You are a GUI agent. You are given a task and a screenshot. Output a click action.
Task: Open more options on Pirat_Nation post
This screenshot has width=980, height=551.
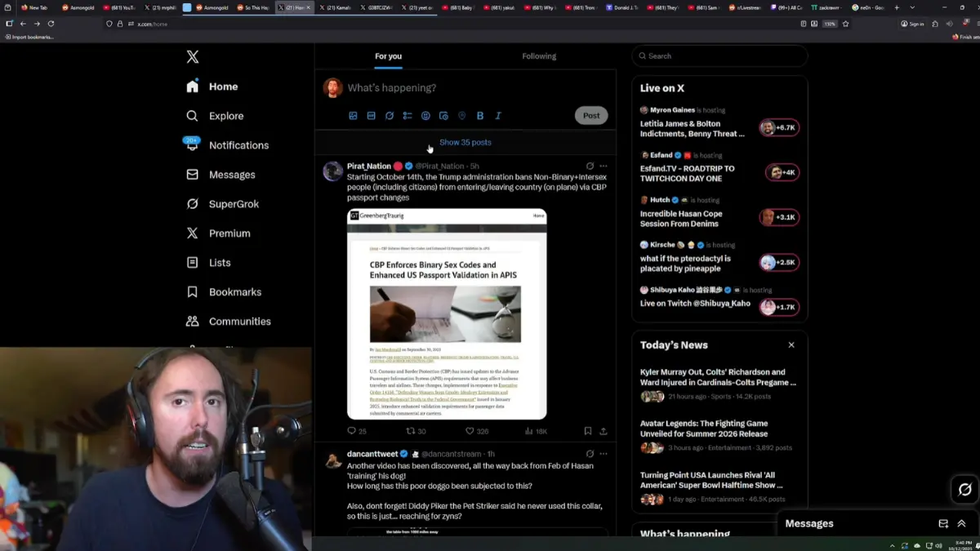(x=604, y=167)
